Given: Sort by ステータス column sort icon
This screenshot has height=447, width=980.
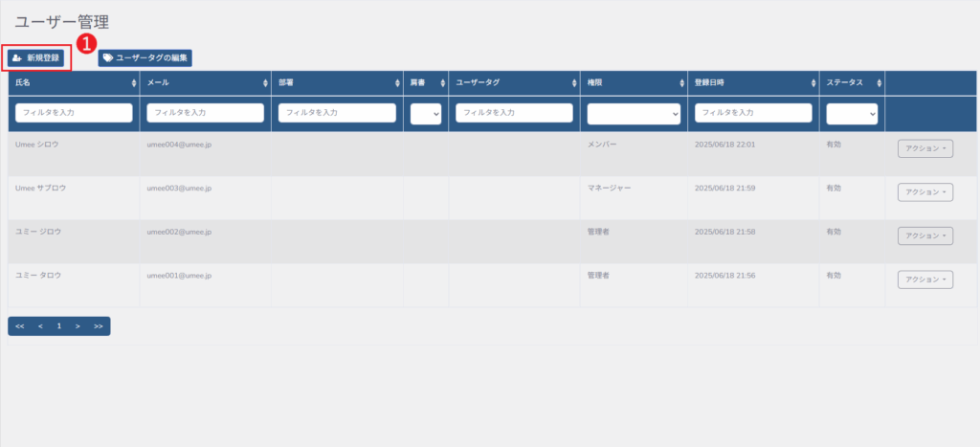Looking at the screenshot, I should point(879,83).
